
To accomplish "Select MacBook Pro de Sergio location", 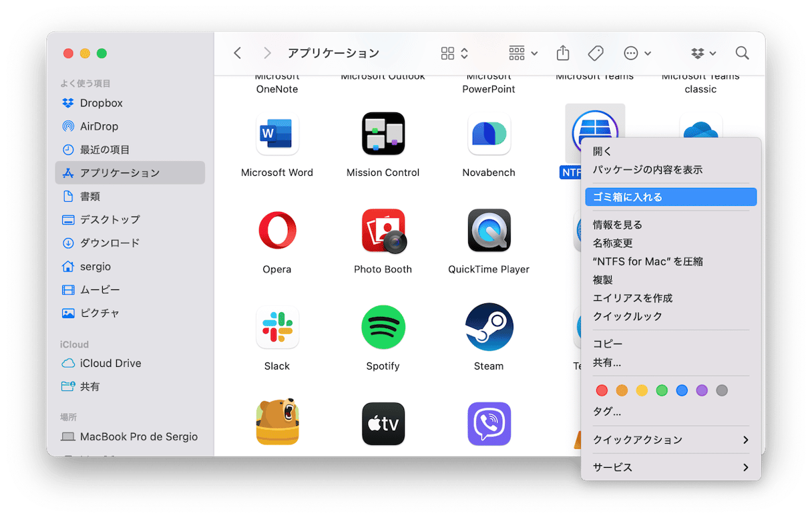I will click(130, 436).
